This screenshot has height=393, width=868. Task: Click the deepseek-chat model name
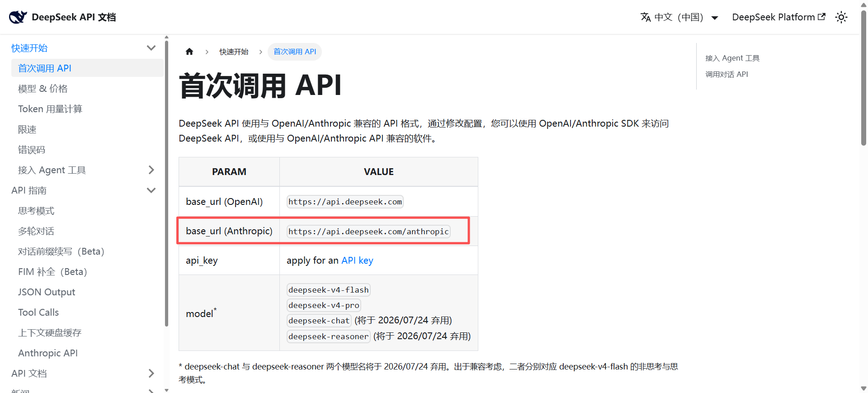point(319,321)
